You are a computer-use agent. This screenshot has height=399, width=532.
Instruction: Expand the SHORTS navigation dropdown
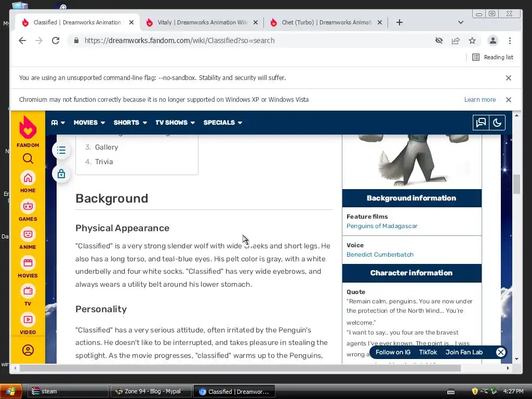(130, 123)
